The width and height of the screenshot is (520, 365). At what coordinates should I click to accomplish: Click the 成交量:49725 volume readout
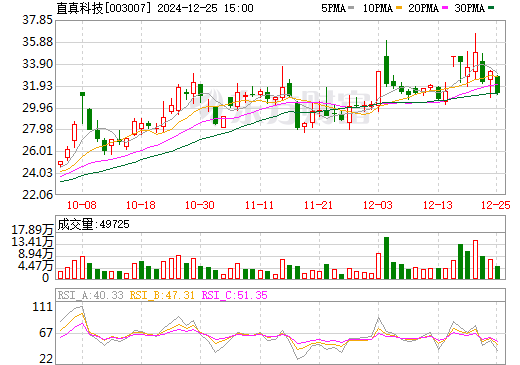[x=93, y=224]
